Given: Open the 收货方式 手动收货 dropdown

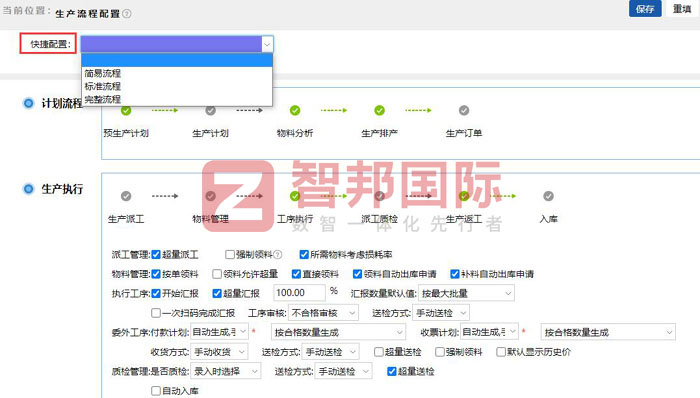Looking at the screenshot, I should pos(219,352).
